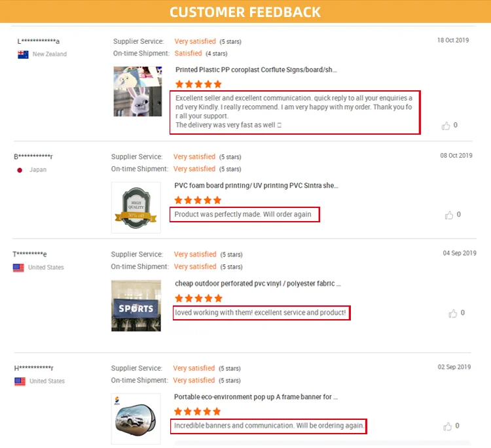This screenshot has width=491, height=448.
Task: Open the pop up car banner thumbnail
Action: (136, 419)
